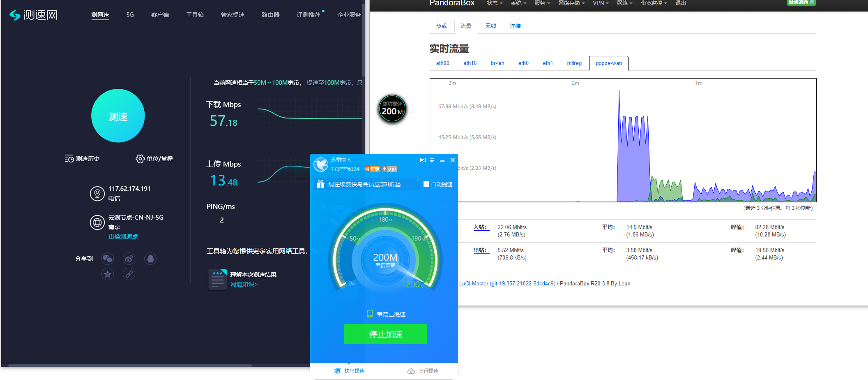Click the 更换测速点 link
868x380 pixels.
(x=123, y=236)
